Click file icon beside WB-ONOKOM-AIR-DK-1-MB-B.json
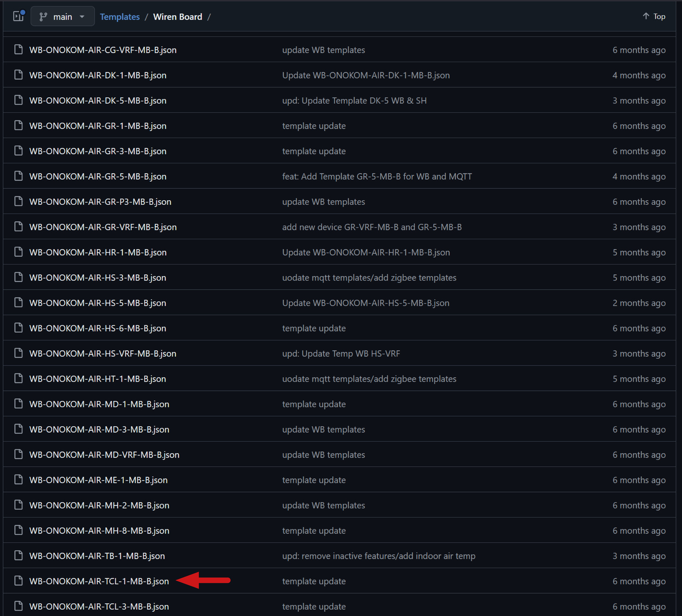The height and width of the screenshot is (616, 682). pos(19,75)
